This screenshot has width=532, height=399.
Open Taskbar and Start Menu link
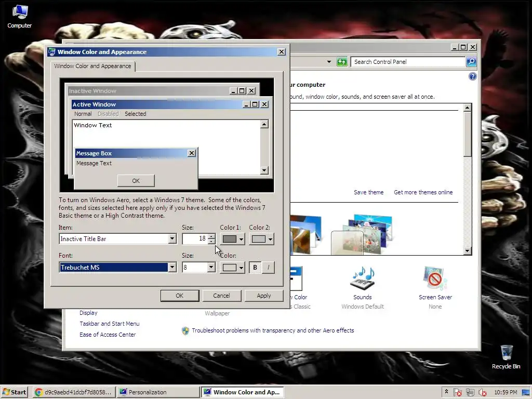pos(109,324)
